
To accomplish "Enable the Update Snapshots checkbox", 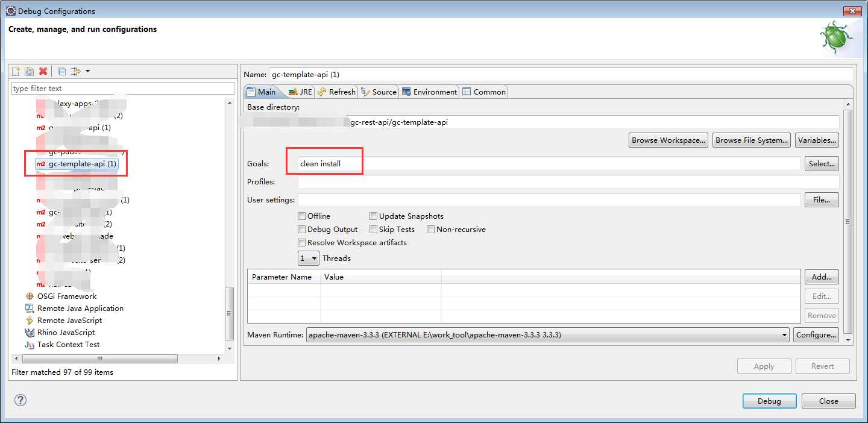I will pyautogui.click(x=374, y=216).
